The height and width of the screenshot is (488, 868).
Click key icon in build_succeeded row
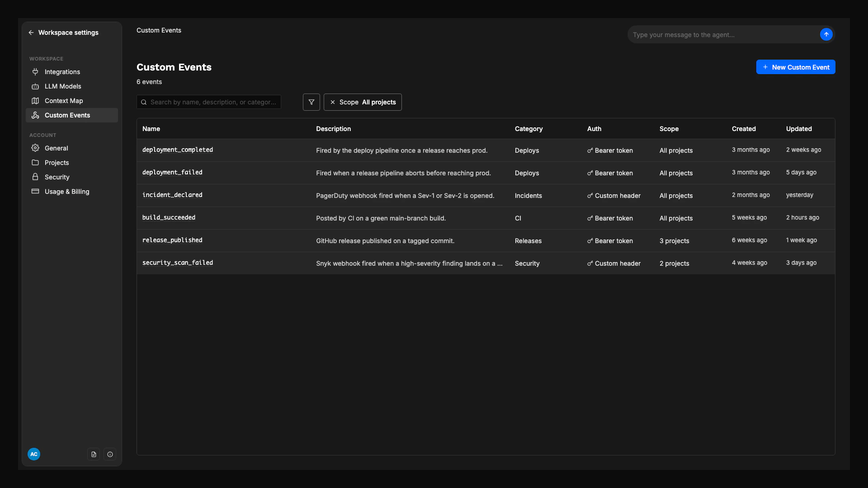pos(590,218)
